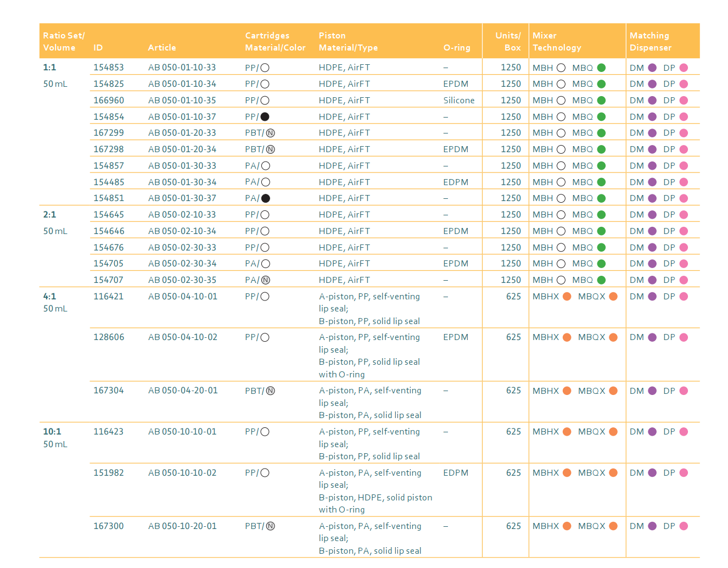Click ID 116423
This screenshot has height=568, width=728.
[x=109, y=432]
